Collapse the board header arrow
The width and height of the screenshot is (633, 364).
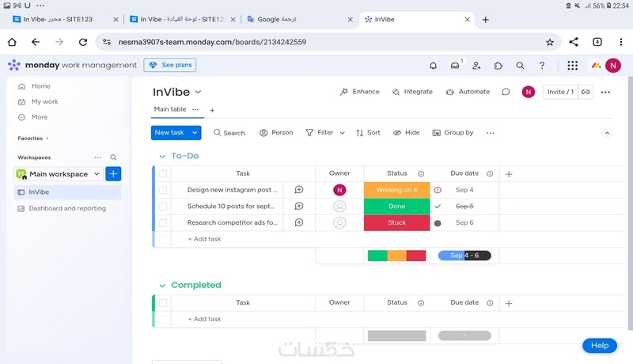tap(607, 133)
